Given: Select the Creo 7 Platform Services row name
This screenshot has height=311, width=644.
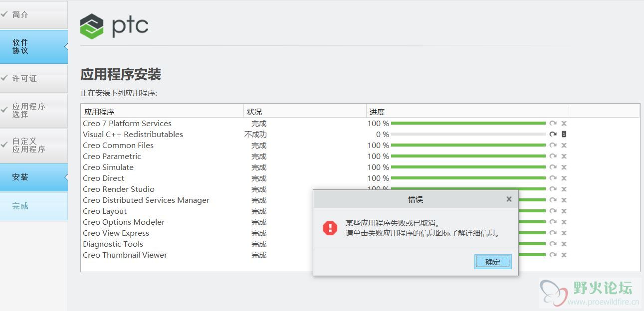Looking at the screenshot, I should click(x=127, y=123).
